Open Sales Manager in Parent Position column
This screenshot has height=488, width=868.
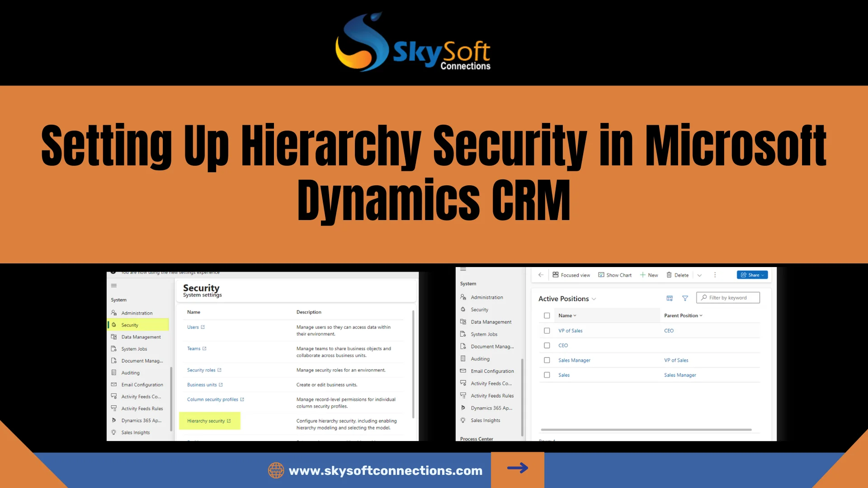click(x=680, y=375)
